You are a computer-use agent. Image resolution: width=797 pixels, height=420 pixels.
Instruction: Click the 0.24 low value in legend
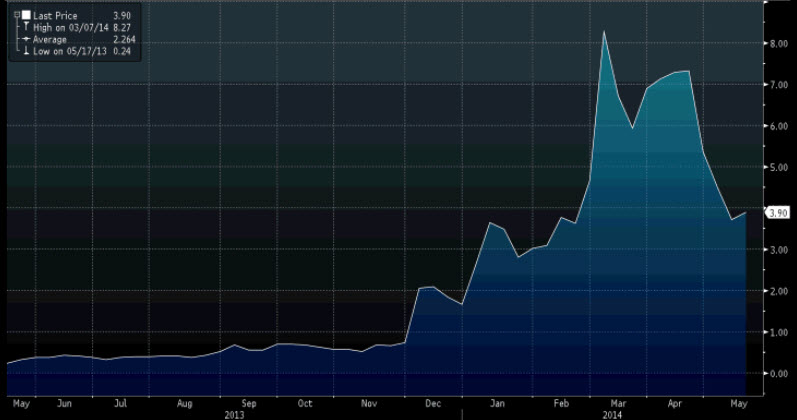click(122, 51)
